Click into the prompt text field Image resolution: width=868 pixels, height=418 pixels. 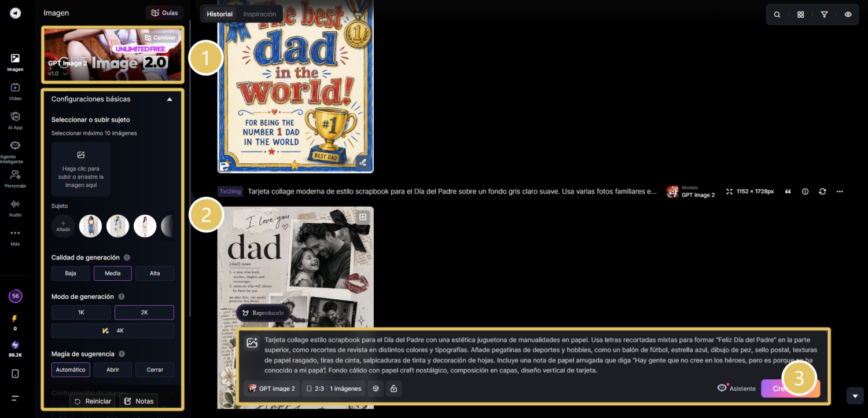click(542, 355)
